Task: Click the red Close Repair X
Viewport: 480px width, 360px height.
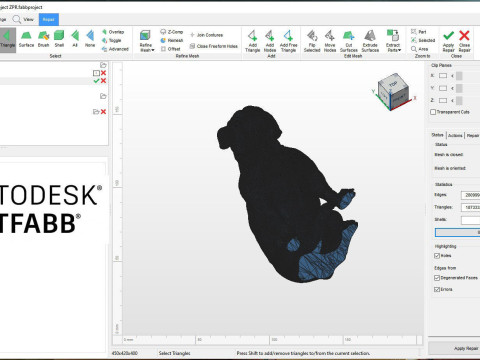Action: (464, 41)
